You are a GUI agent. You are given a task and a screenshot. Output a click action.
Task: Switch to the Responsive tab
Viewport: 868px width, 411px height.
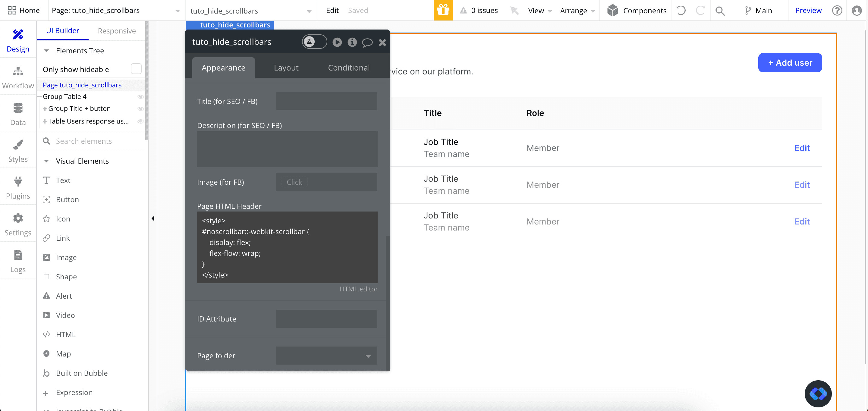117,31
